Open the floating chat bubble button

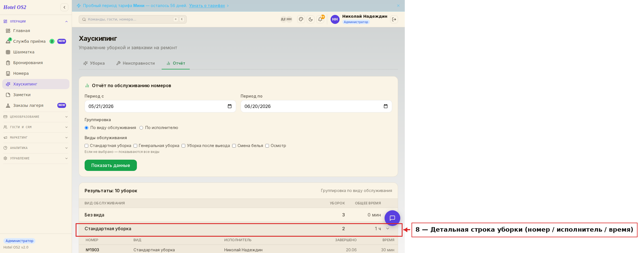392,218
